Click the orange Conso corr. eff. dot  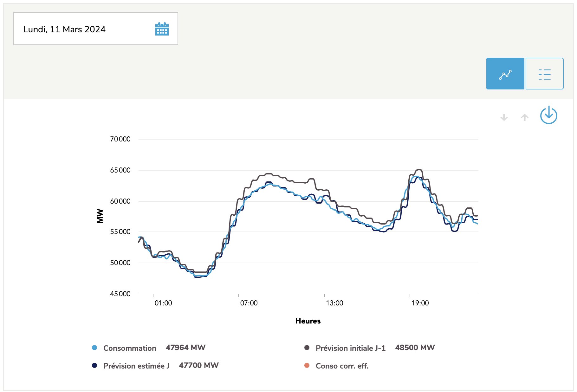(307, 366)
